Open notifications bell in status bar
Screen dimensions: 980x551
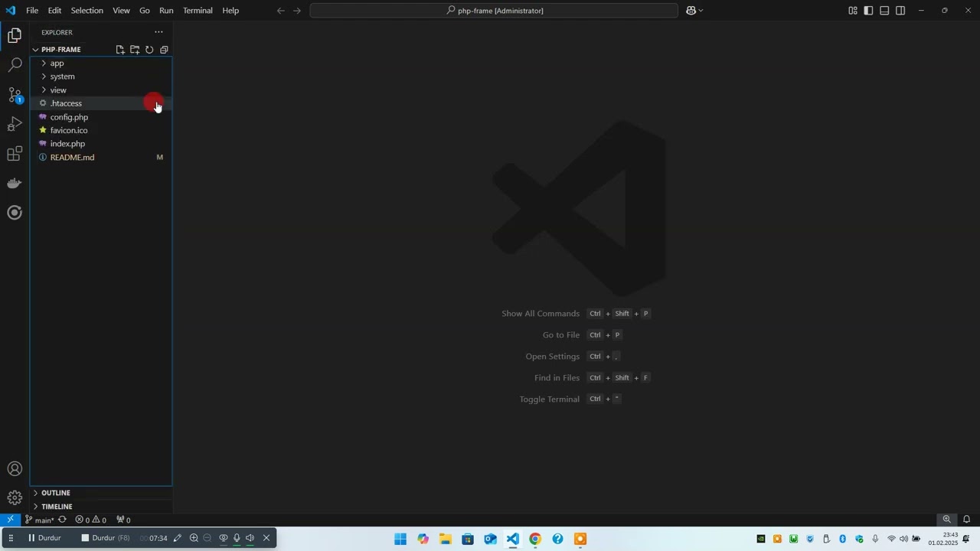pyautogui.click(x=966, y=520)
